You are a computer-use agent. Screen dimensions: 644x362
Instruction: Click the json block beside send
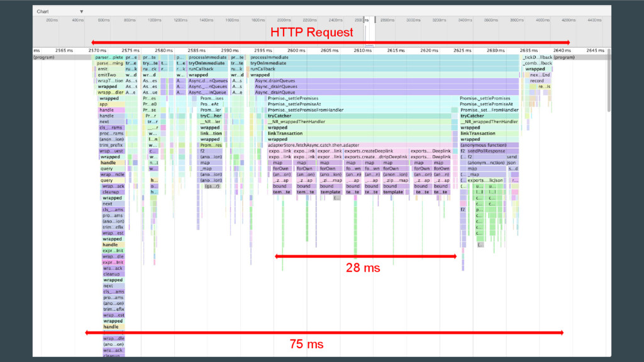click(x=512, y=163)
